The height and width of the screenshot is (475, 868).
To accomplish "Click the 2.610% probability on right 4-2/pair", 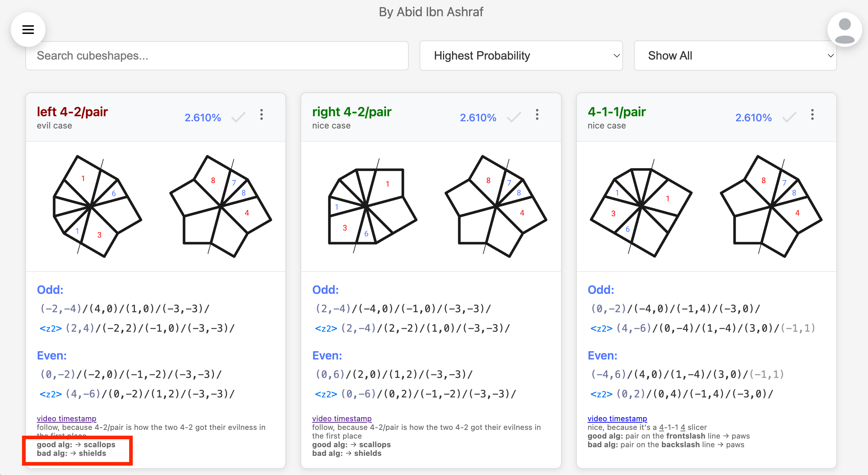I will (x=478, y=117).
